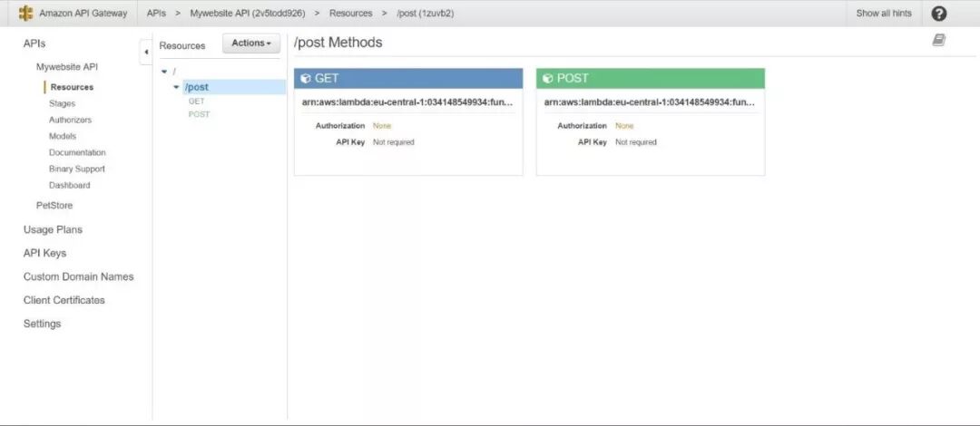Screen dimensions: 980x426
Task: Open Client Certificates
Action: 64,300
